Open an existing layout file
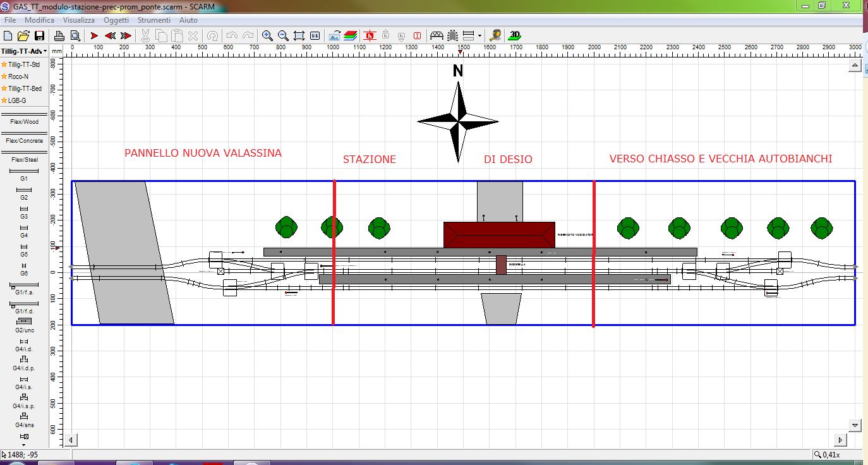Screen dimensions: 868x465 [x=23, y=35]
